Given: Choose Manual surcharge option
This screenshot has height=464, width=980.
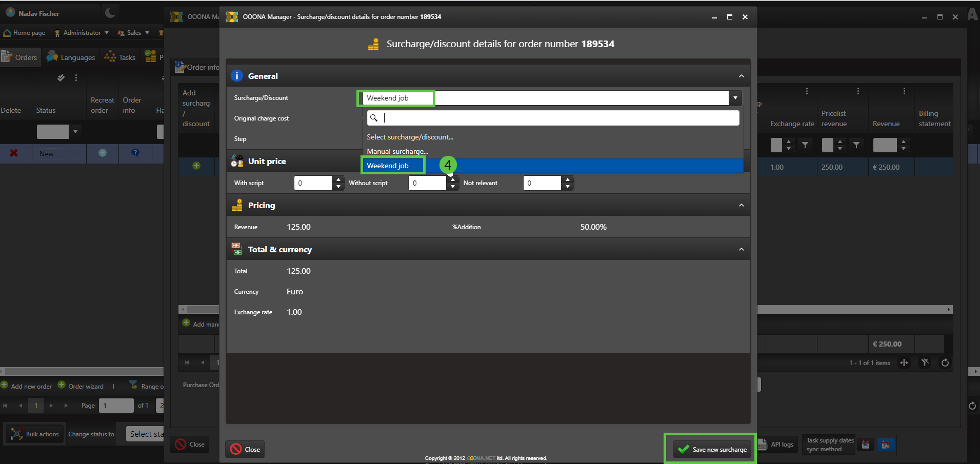Looking at the screenshot, I should tap(397, 151).
